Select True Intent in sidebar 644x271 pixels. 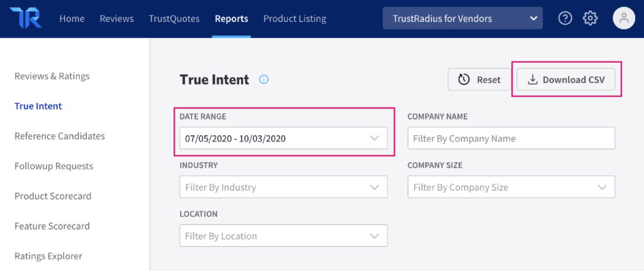click(38, 106)
